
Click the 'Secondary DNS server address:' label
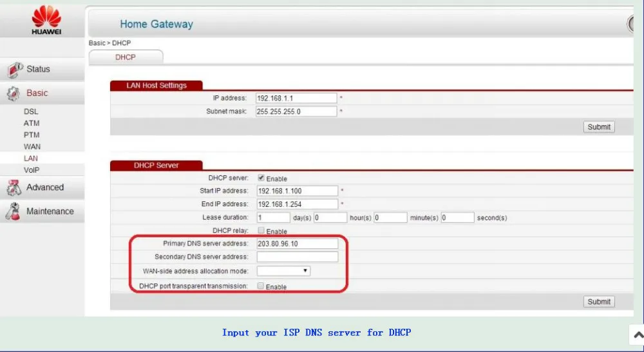(x=201, y=257)
